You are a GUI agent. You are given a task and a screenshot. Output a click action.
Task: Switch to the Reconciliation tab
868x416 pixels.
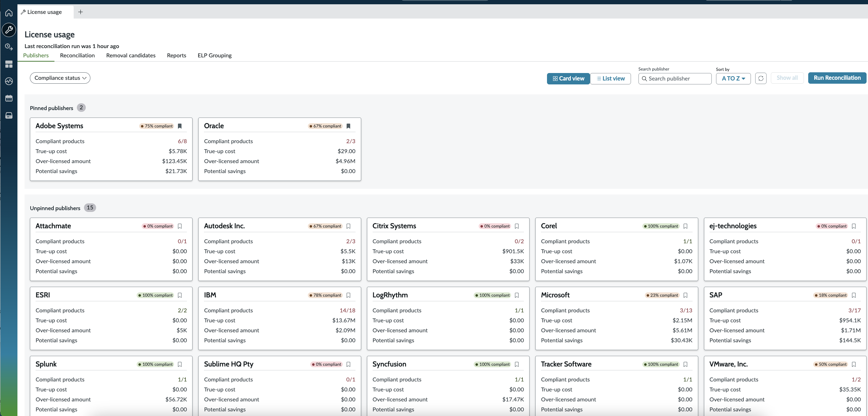pyautogui.click(x=77, y=56)
